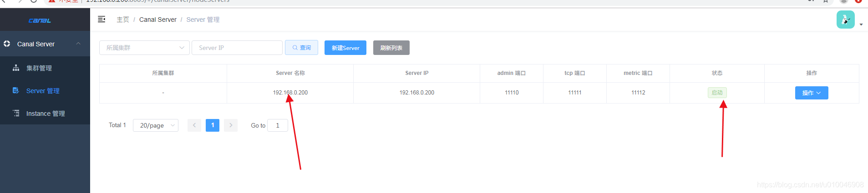Open the user avatar menu

(845, 20)
